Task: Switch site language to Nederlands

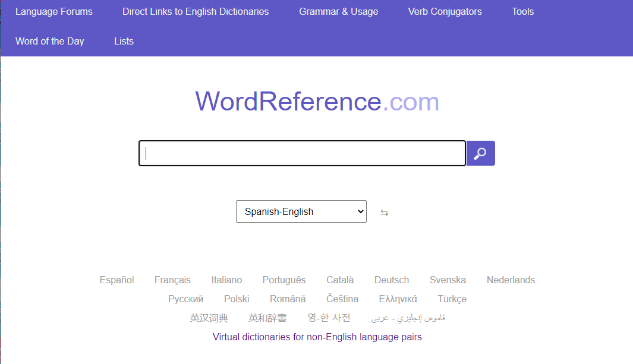Action: pyautogui.click(x=511, y=280)
